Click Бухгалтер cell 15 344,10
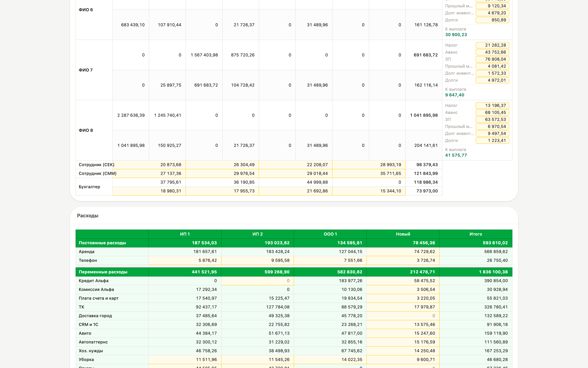This screenshot has width=588, height=368. (369, 191)
